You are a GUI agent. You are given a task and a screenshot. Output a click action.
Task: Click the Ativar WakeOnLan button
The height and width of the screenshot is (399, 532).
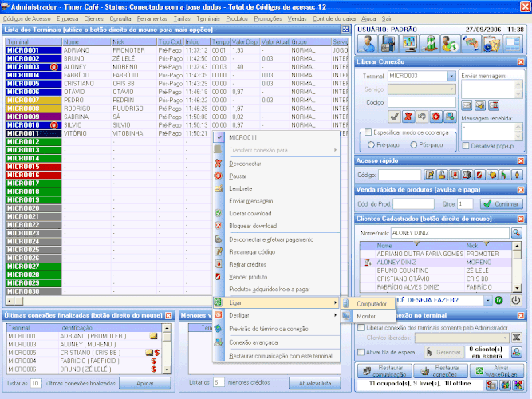(497, 371)
